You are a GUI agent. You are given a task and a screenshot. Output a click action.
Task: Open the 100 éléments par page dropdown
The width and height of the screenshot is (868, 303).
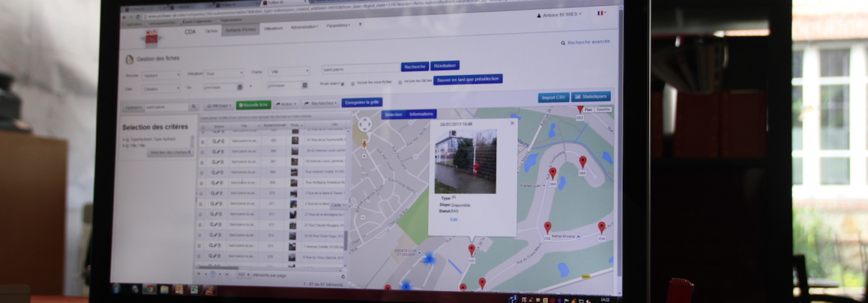[x=244, y=274]
